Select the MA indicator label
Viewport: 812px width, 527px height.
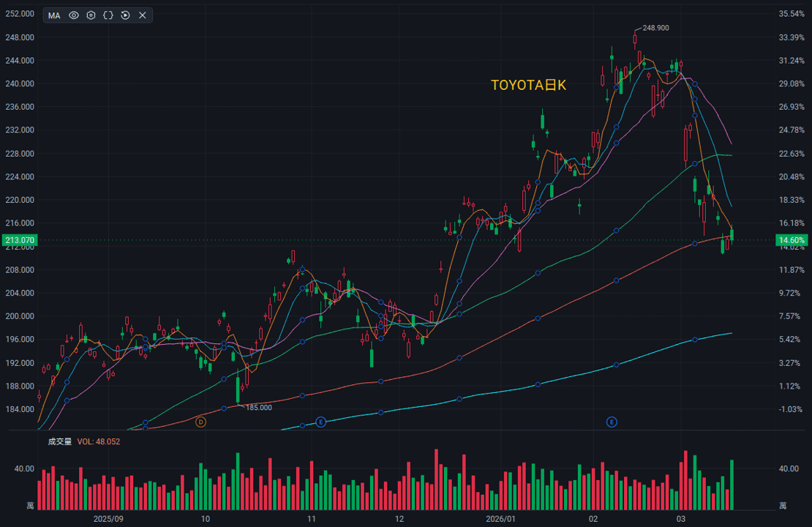click(54, 15)
